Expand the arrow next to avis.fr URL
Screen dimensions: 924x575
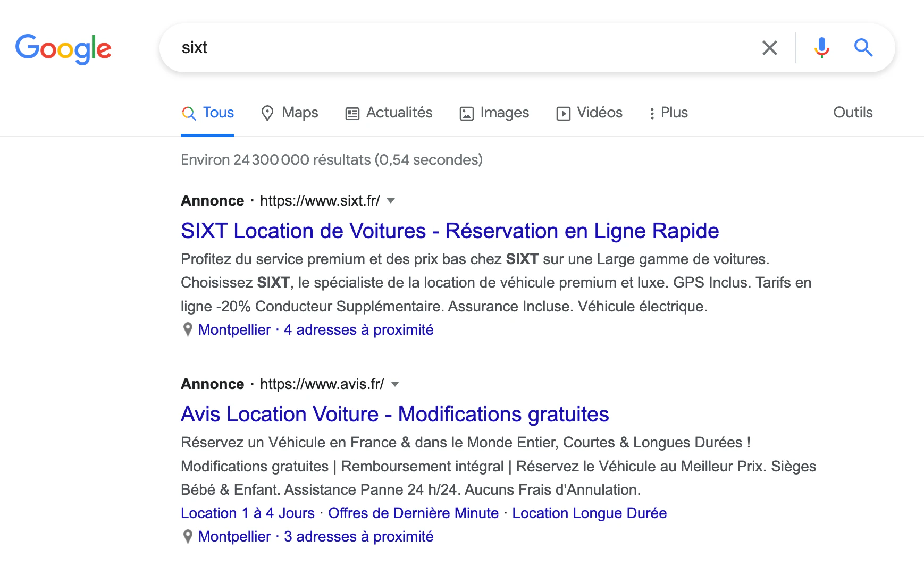pos(394,384)
